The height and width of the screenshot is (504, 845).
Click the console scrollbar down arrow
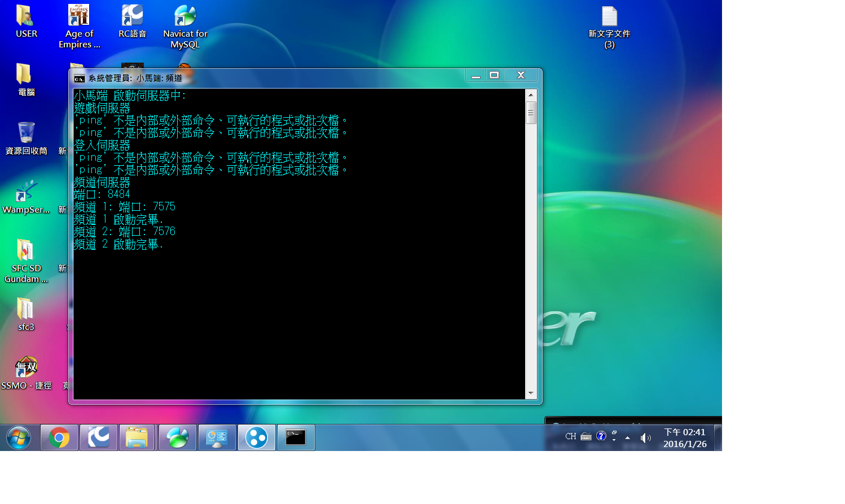tap(531, 393)
